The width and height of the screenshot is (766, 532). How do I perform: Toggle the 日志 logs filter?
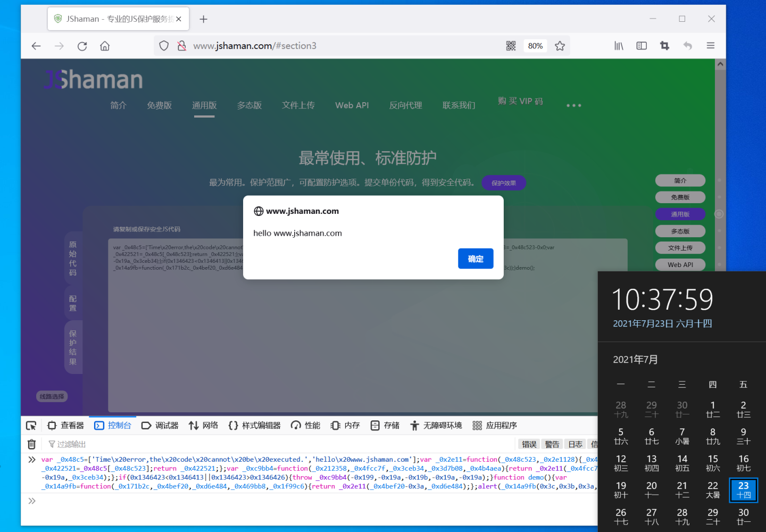pyautogui.click(x=575, y=444)
